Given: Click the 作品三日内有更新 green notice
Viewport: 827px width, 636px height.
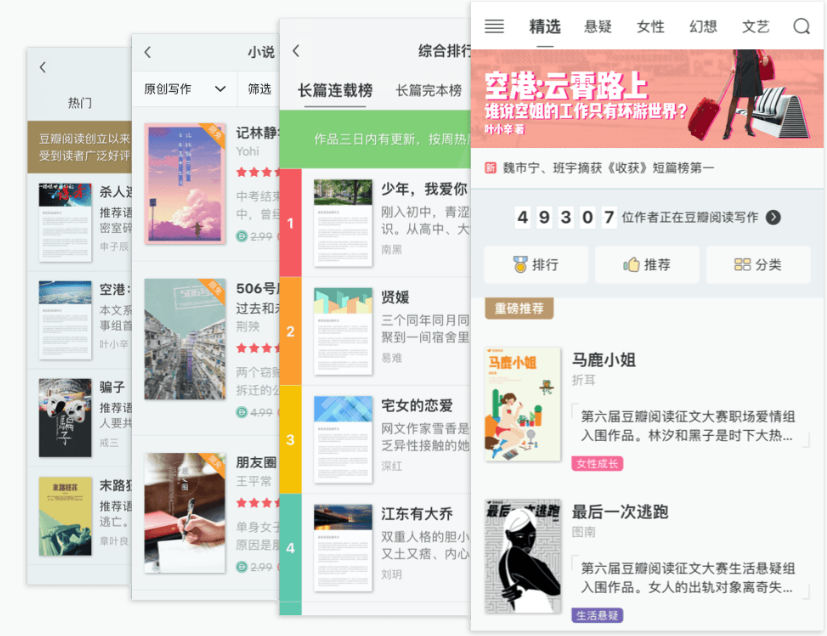Looking at the screenshot, I should 375,139.
